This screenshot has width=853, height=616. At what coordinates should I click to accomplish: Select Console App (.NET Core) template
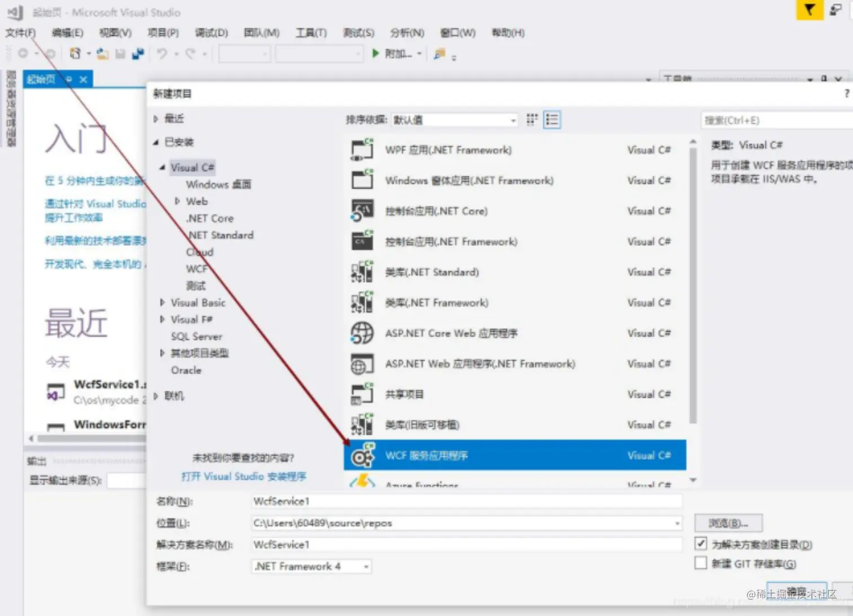click(x=515, y=211)
